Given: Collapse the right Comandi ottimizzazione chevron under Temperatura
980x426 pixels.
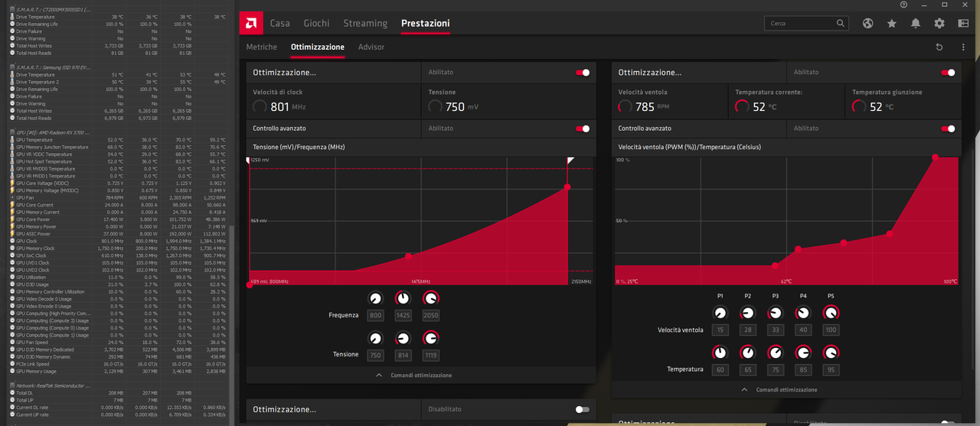Looking at the screenshot, I should (744, 389).
